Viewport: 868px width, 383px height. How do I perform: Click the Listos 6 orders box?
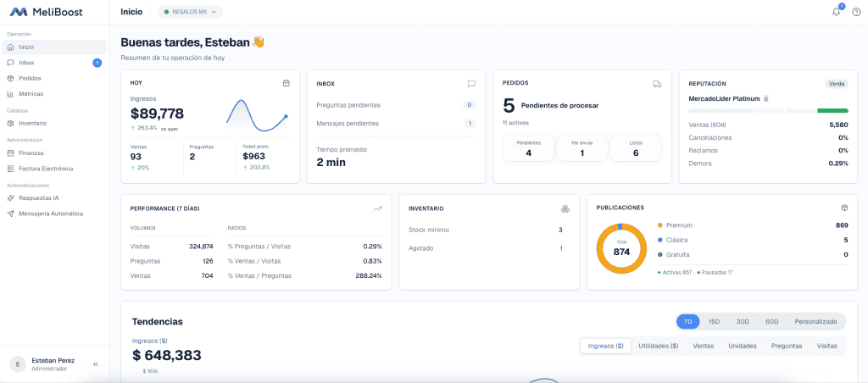pos(636,147)
